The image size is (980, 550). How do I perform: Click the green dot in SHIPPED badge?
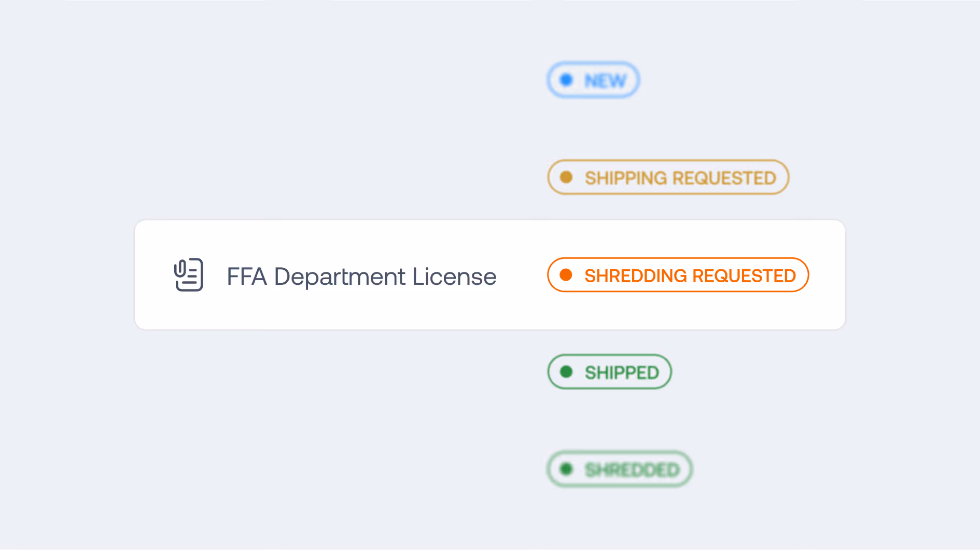566,372
